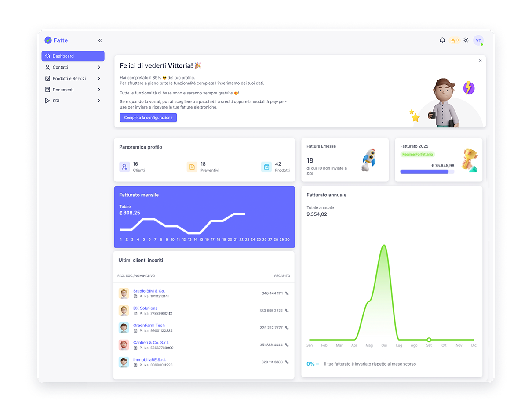Open the DX Solutions client link
532x413 pixels.
145,308
